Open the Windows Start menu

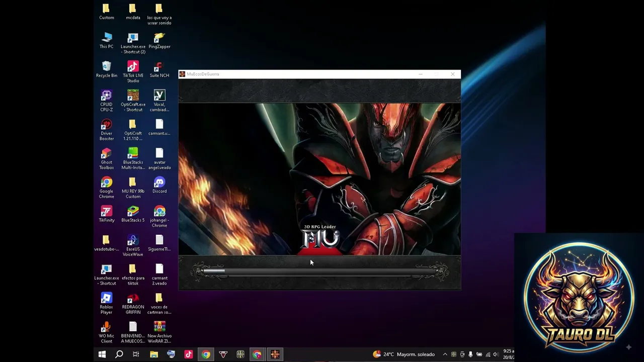click(102, 354)
